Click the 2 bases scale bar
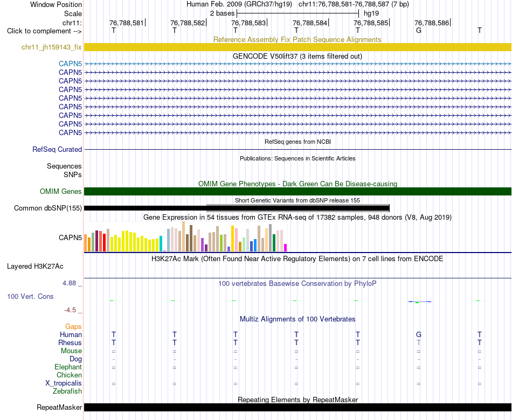Image resolution: width=512 pixels, height=420 pixels. [x=298, y=13]
